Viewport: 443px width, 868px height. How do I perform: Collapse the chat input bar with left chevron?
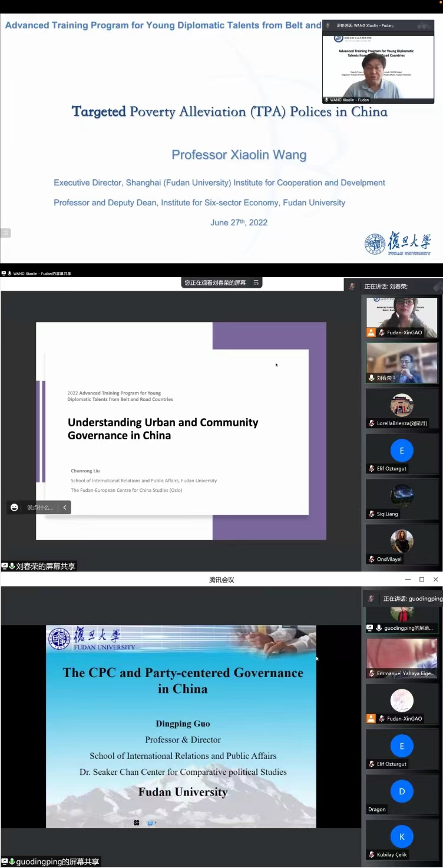pyautogui.click(x=65, y=507)
